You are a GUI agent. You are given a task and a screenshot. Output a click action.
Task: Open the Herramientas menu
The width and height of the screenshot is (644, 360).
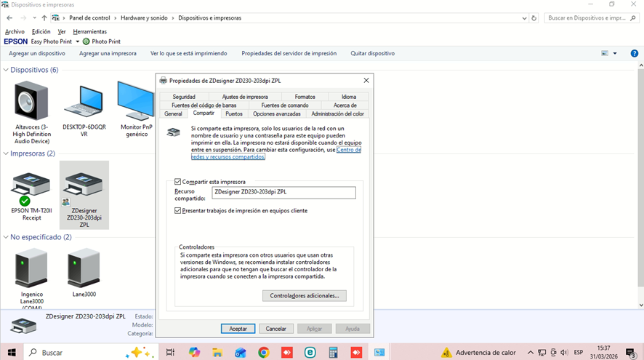click(x=89, y=32)
